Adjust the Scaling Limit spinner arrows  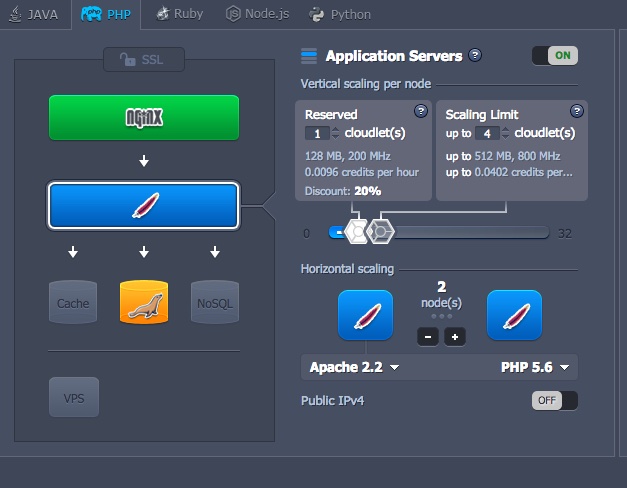click(x=505, y=133)
